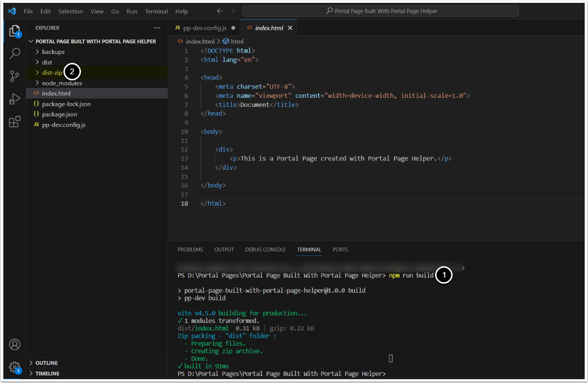Viewport: 588px width, 383px height.
Task: Click the Accounts icon
Action: tap(15, 344)
